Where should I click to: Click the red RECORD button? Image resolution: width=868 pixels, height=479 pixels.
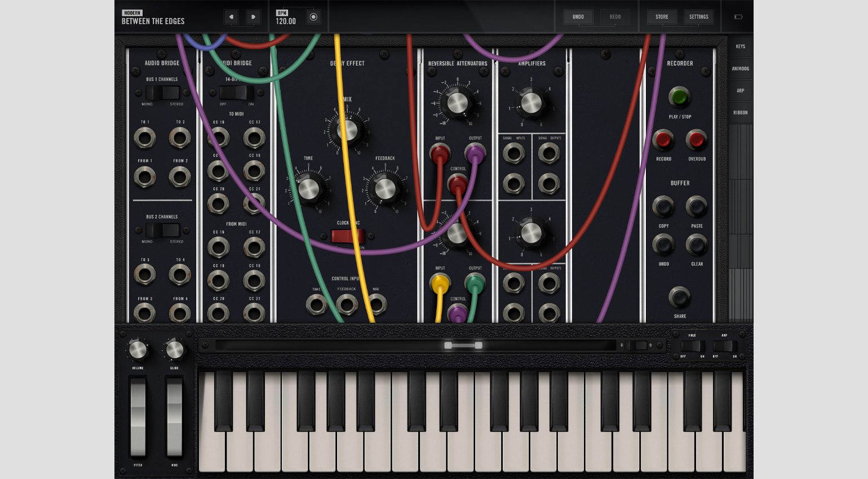click(x=663, y=140)
